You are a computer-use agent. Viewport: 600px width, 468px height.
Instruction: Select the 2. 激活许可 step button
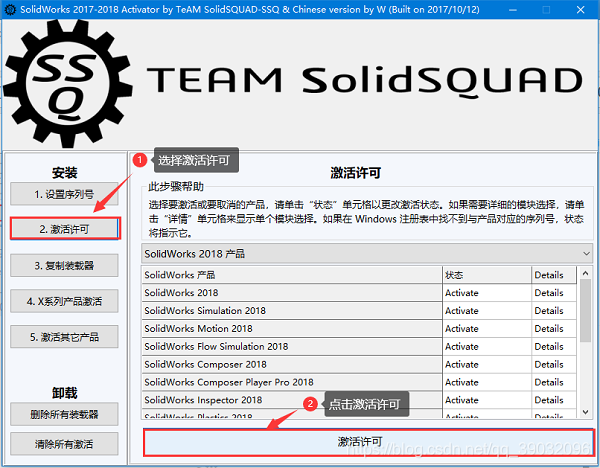(65, 229)
